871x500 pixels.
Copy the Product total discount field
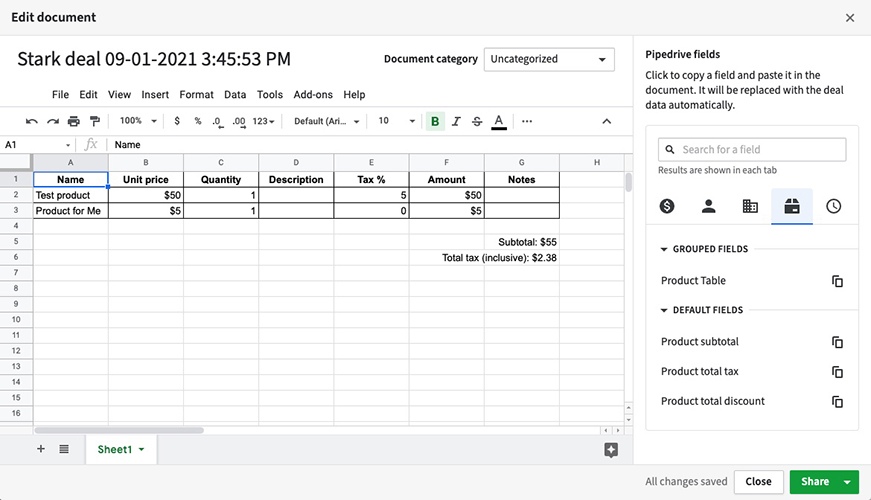pyautogui.click(x=837, y=402)
